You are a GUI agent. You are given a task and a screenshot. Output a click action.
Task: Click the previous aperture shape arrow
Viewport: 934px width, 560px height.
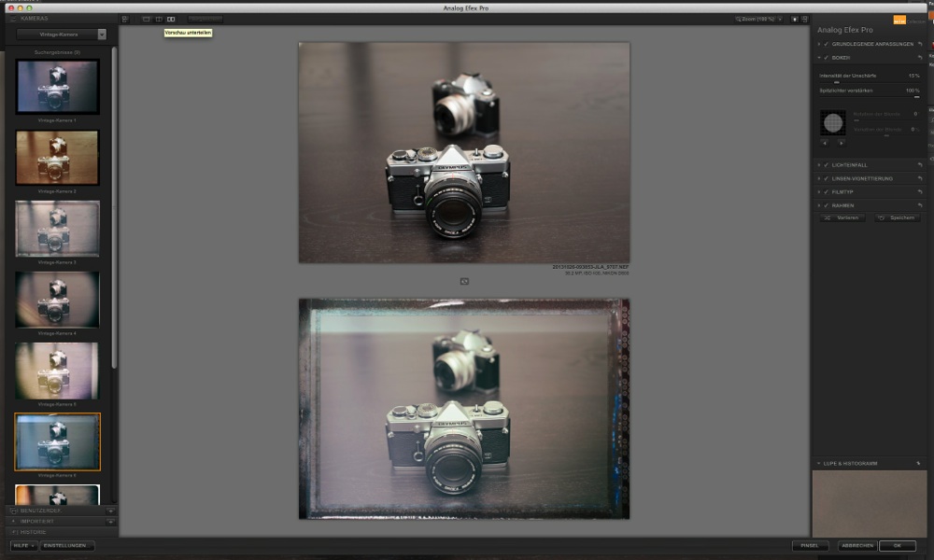tap(825, 143)
